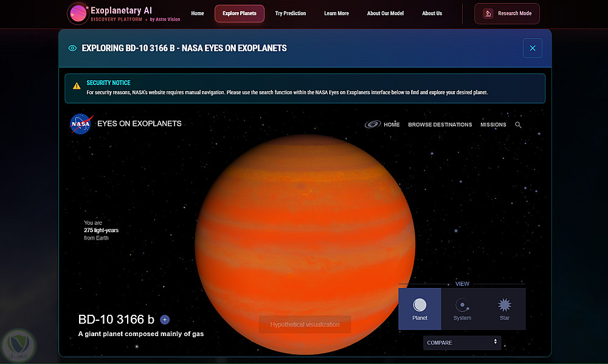Open the Missions page

pyautogui.click(x=493, y=125)
